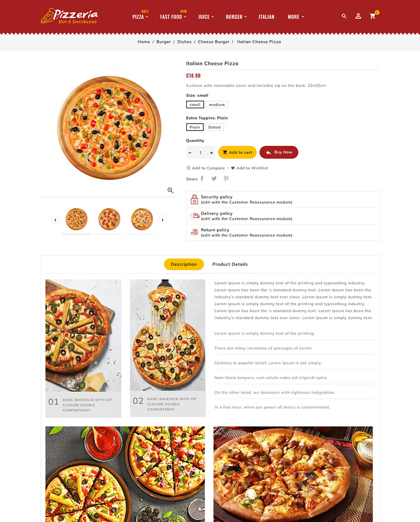This screenshot has width=420, height=522.
Task: Expand the More menu dropdown
Action: pyautogui.click(x=296, y=17)
